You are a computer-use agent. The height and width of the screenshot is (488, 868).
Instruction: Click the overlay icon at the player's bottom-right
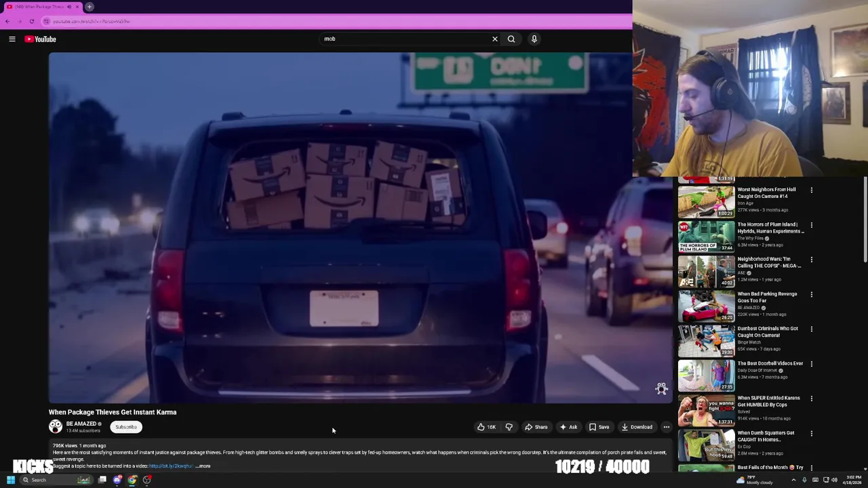point(661,388)
